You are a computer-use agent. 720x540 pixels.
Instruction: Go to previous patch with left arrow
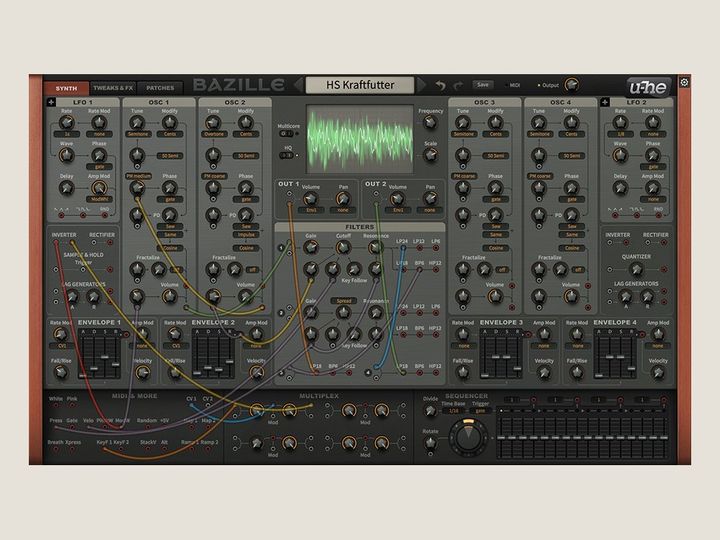click(298, 85)
